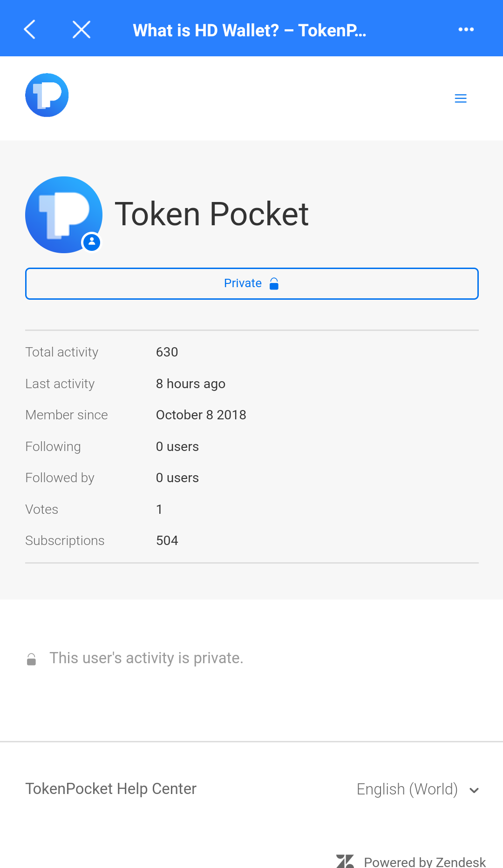Image resolution: width=503 pixels, height=868 pixels.
Task: Click the Zendesk logo icon
Action: 345,861
